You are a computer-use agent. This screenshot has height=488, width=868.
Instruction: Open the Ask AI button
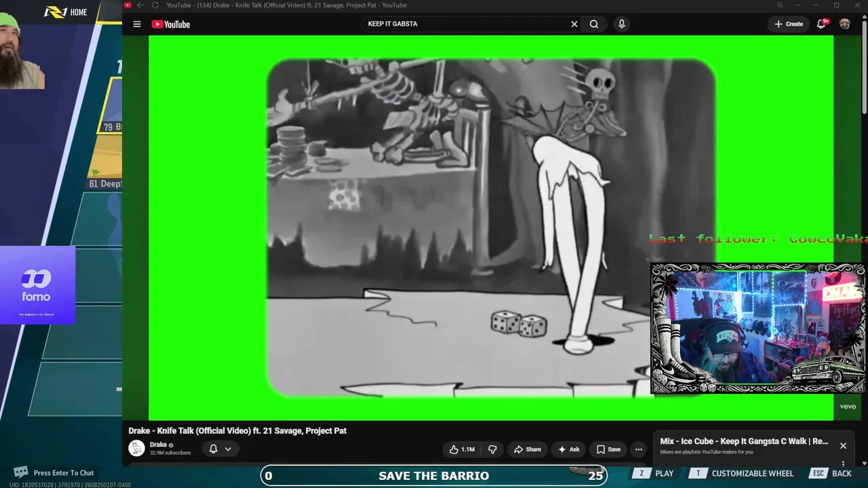[x=568, y=449]
